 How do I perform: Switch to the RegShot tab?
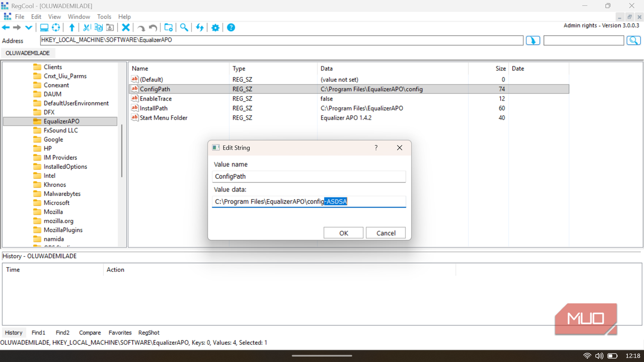point(149,332)
